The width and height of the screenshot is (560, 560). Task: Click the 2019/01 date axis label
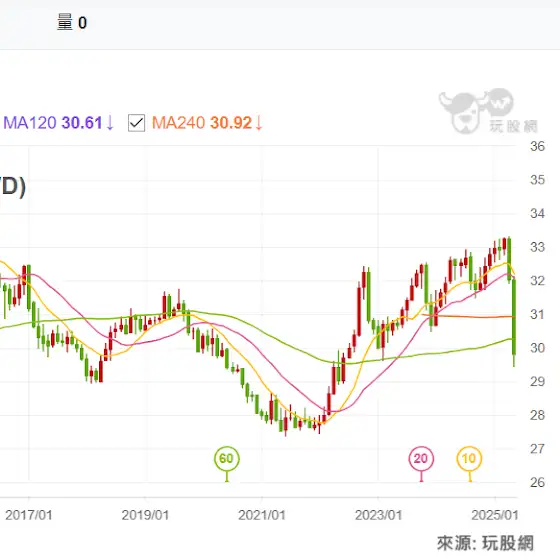click(x=145, y=515)
